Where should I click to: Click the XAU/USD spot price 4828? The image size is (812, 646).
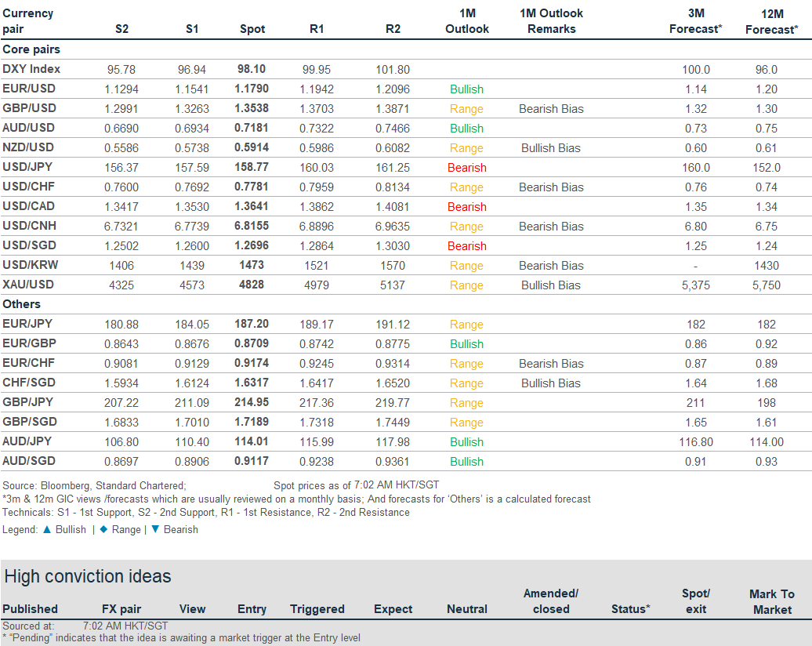pyautogui.click(x=252, y=285)
